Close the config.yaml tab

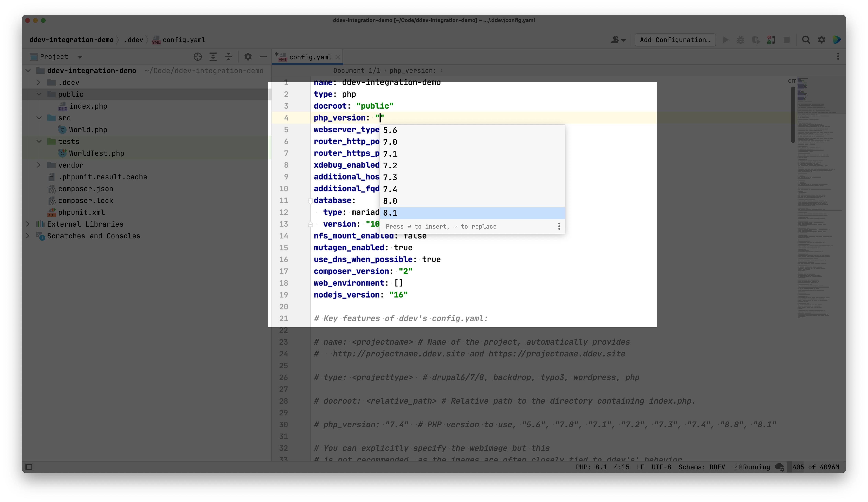click(338, 57)
